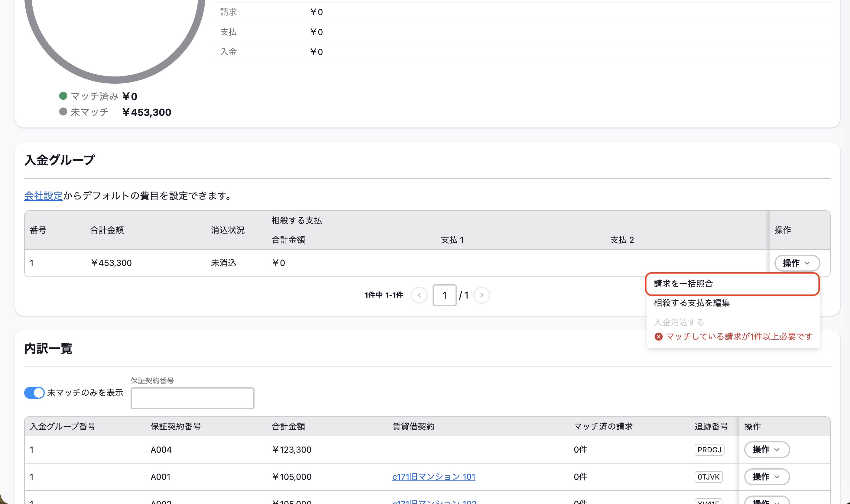Expand 操作 dropdown for contract A001

click(767, 477)
